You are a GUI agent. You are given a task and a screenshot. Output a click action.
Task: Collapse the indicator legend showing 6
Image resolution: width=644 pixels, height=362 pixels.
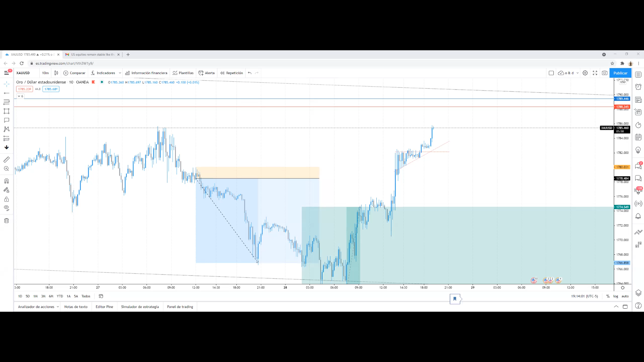(20, 96)
